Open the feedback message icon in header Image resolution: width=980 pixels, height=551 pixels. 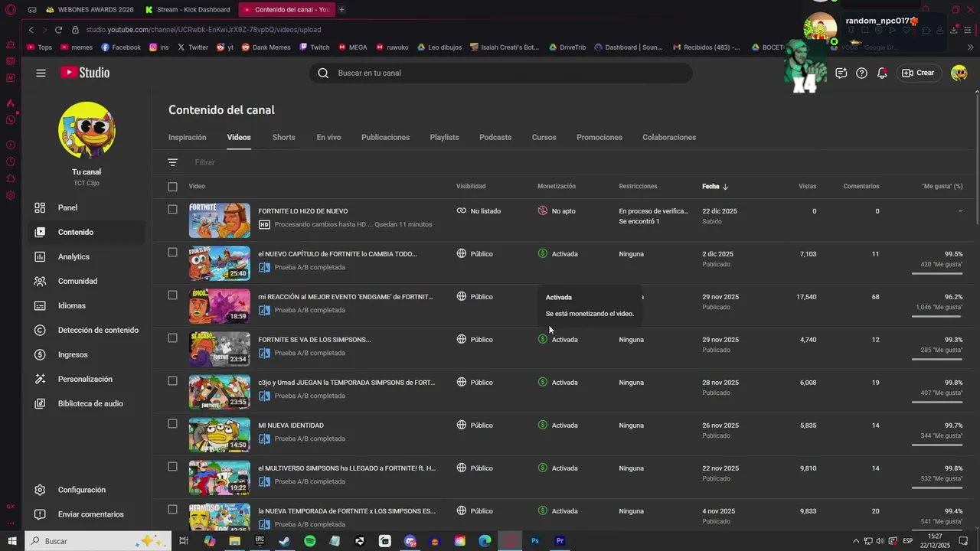841,73
